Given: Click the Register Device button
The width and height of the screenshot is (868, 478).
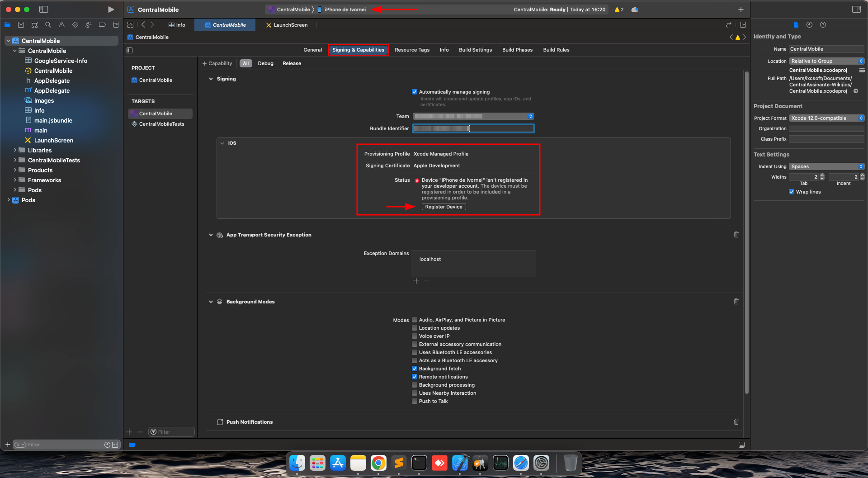Looking at the screenshot, I should 443,207.
